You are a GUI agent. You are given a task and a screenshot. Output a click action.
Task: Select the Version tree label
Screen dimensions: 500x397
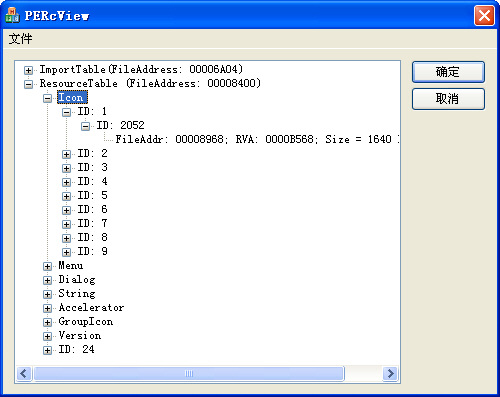(x=80, y=335)
